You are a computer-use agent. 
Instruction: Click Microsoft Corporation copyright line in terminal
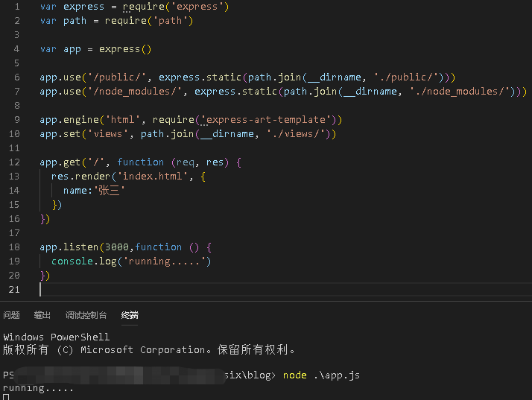[x=149, y=349]
